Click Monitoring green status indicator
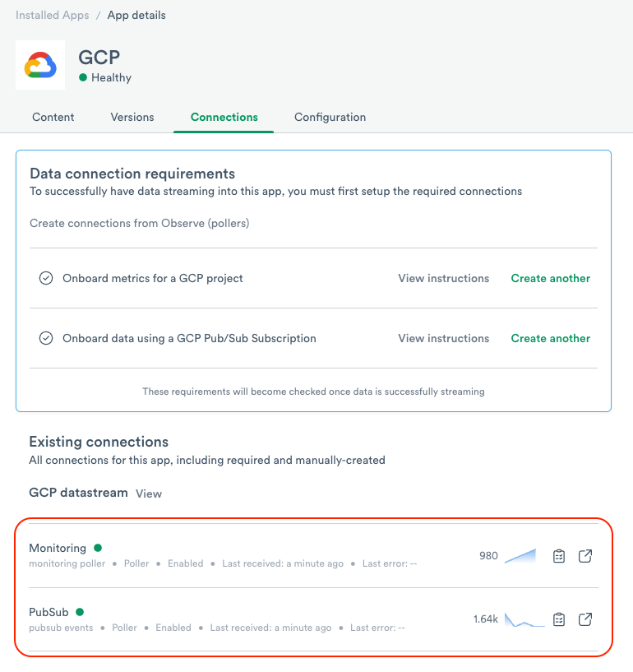 coord(98,547)
